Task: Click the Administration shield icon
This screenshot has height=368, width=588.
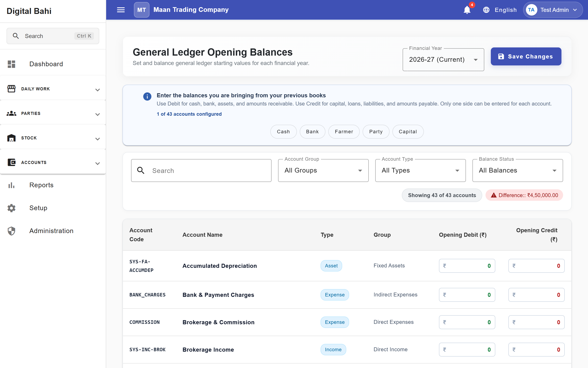Action: [x=11, y=231]
